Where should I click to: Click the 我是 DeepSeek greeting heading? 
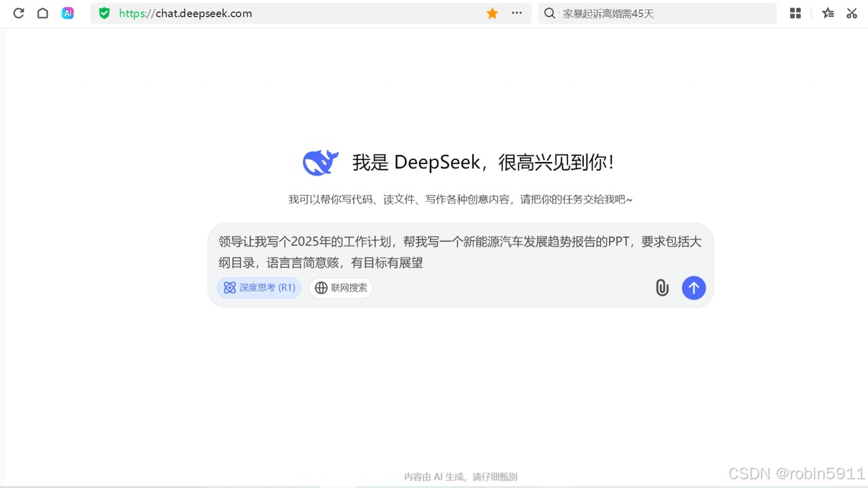coord(483,163)
